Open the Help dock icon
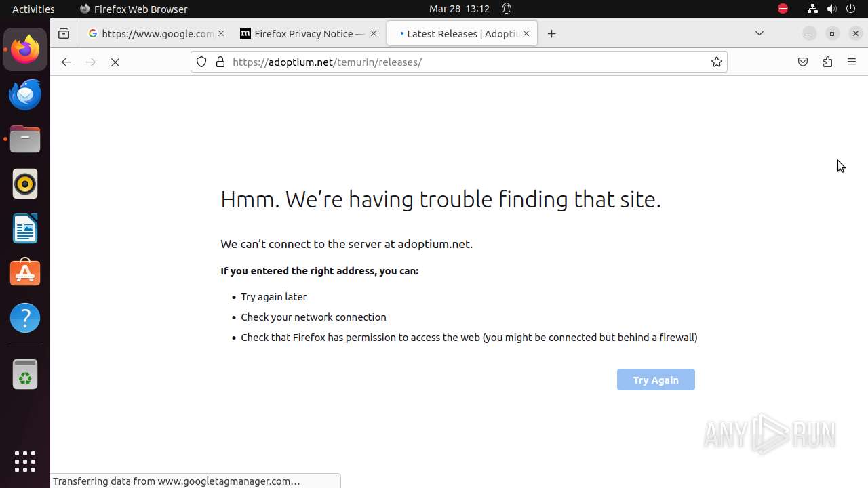 pyautogui.click(x=25, y=318)
